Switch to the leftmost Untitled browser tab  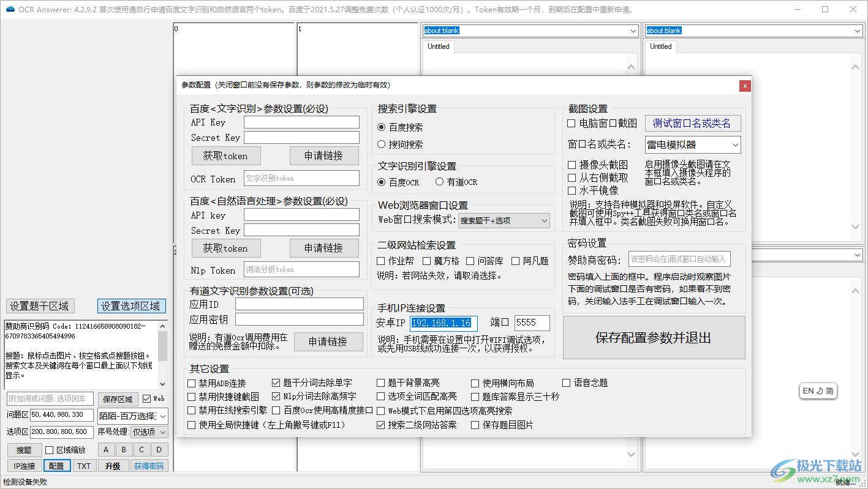click(439, 46)
